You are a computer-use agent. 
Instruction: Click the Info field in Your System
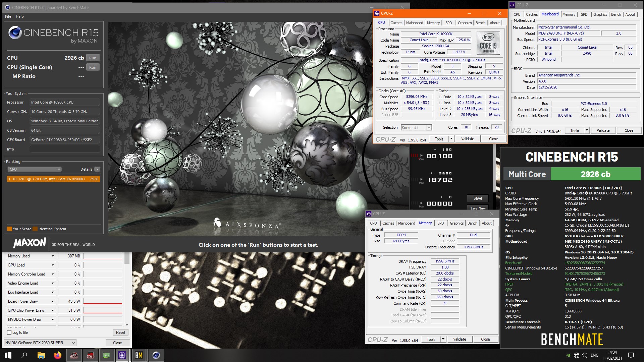pyautogui.click(x=65, y=149)
